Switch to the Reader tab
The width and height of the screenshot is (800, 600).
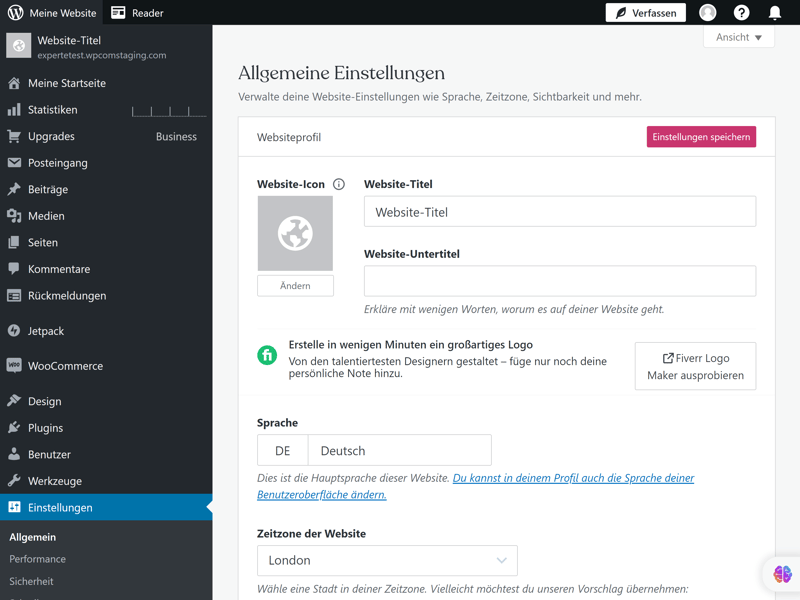137,13
